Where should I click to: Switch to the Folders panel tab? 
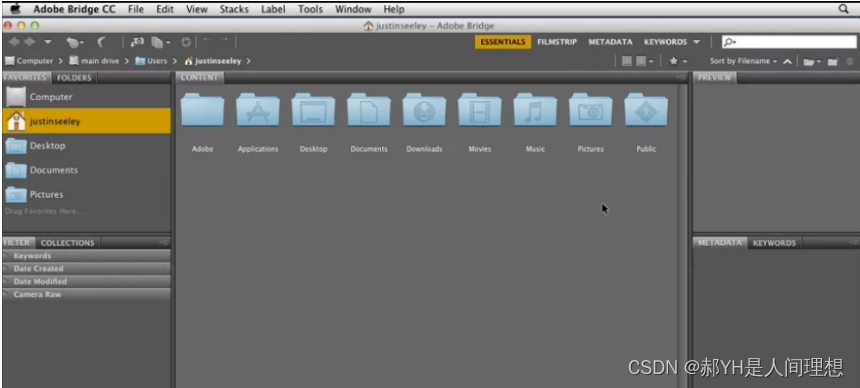(74, 78)
